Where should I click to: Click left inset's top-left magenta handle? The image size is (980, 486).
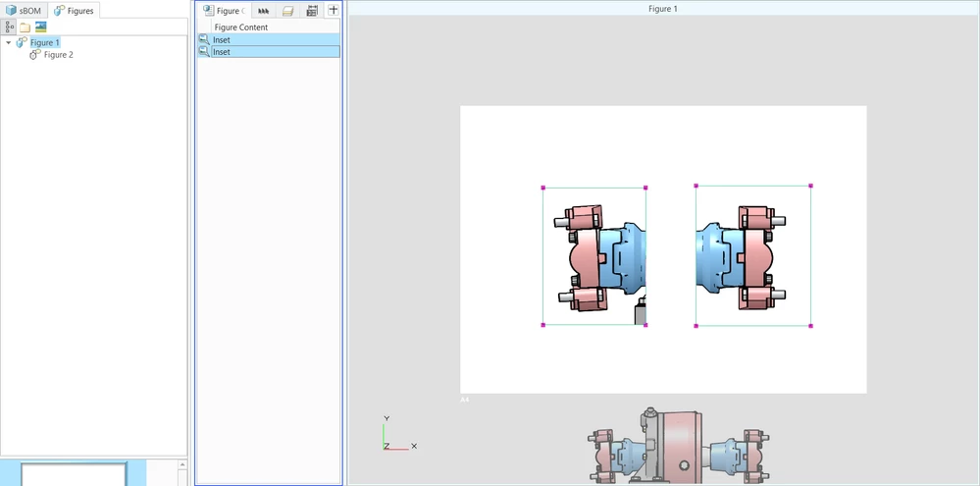point(542,188)
